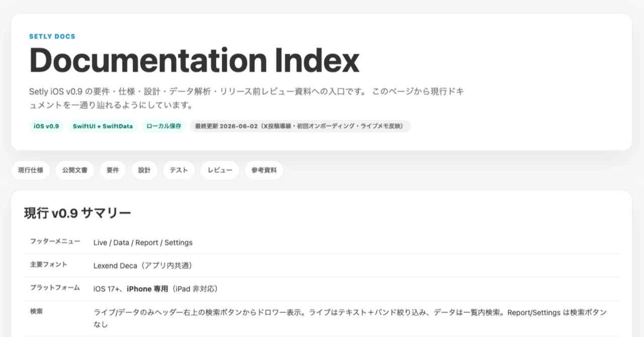Jump to the 公開文書 section
Viewport: 644px width, 337px height.
pyautogui.click(x=75, y=171)
